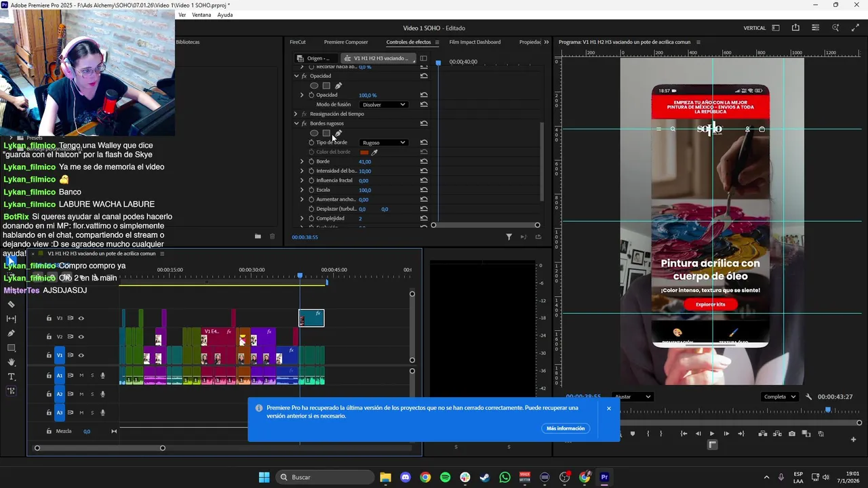The width and height of the screenshot is (868, 488).
Task: Open the Ajustar zoom level dropdown
Action: click(632, 396)
